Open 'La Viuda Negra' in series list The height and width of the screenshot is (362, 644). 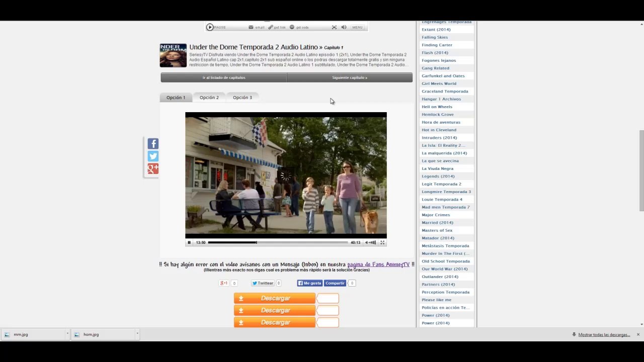[x=437, y=169]
